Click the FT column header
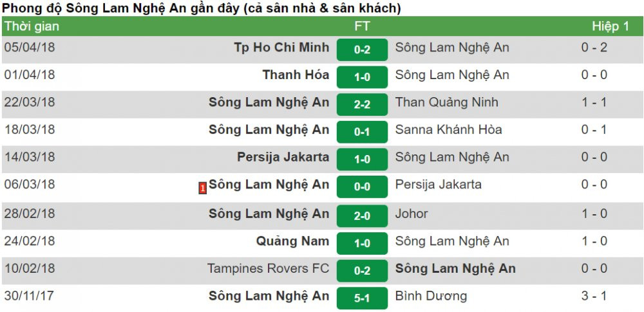This screenshot has height=312, width=644. 362,26
